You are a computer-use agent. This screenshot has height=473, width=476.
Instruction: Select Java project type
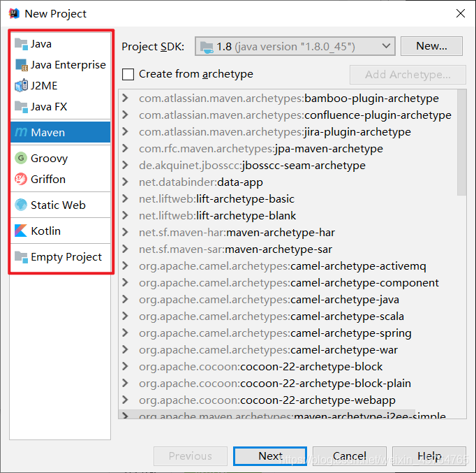pos(61,44)
